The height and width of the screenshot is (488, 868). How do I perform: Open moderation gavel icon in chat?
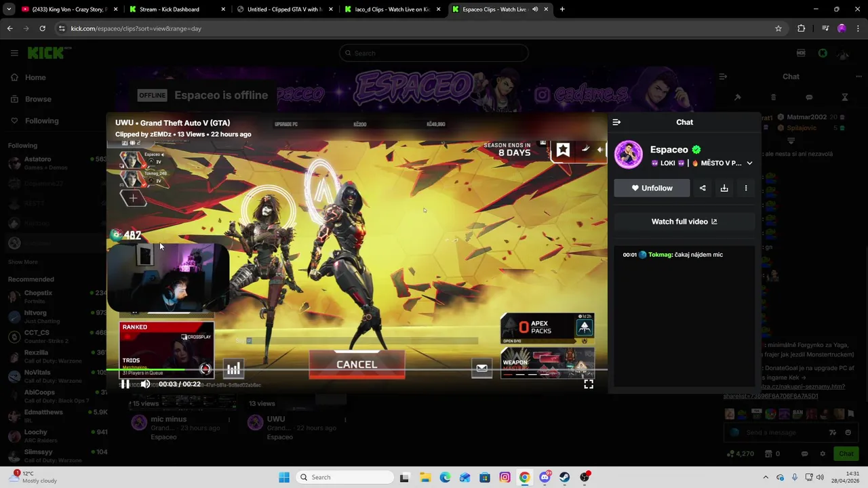tap(738, 98)
